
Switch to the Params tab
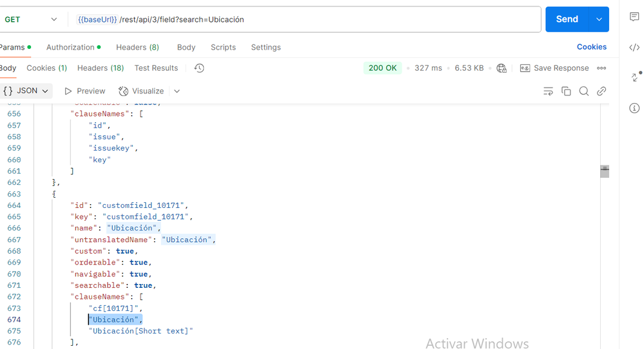pos(14,47)
